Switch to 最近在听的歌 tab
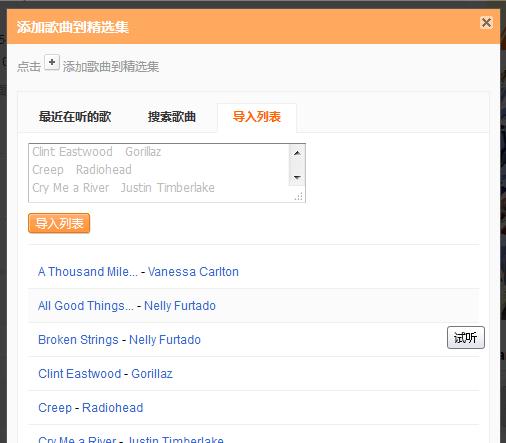506x443 pixels. 75,117
